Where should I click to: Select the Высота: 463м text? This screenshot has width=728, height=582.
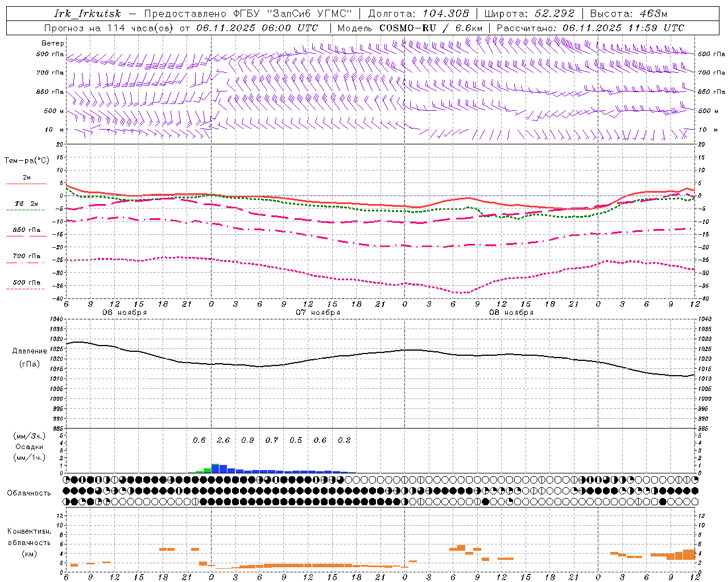click(628, 14)
